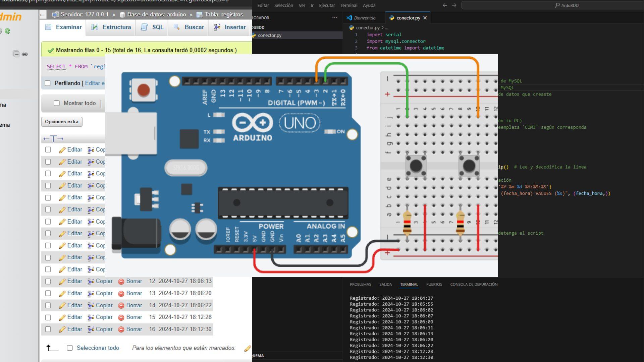Switch to the PUERTOS terminal tab

434,284
